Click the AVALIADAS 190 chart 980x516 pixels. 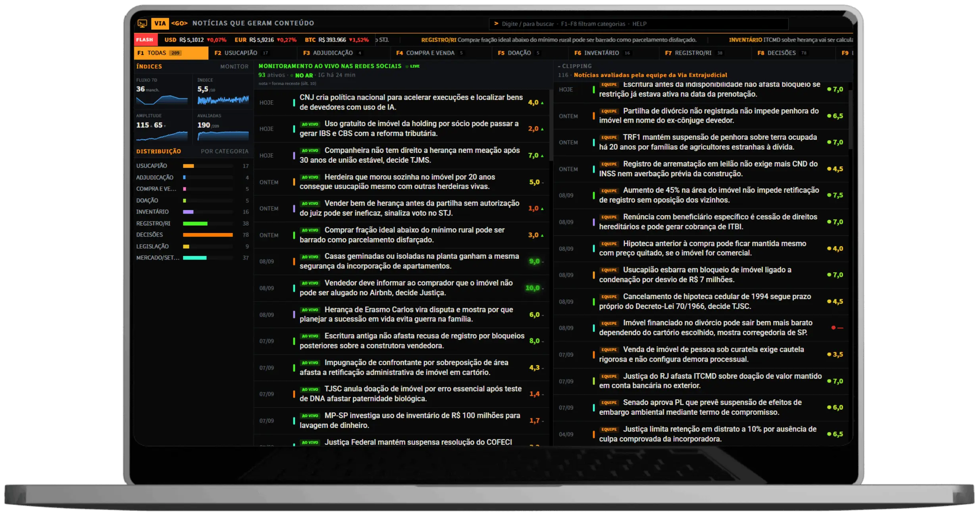[223, 136]
